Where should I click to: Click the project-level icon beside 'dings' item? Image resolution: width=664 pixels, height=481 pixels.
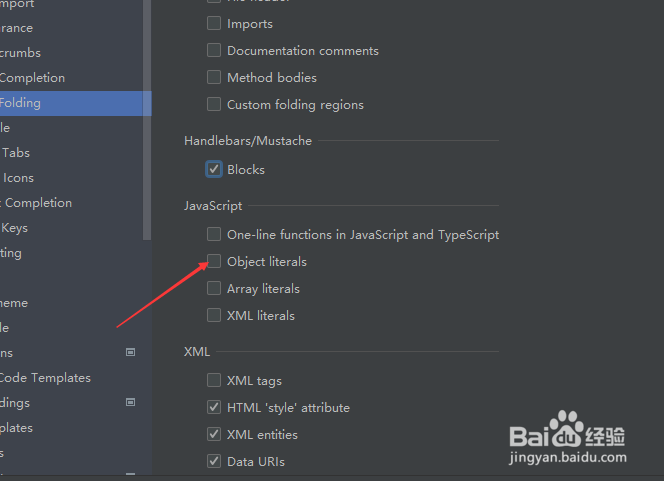(130, 402)
